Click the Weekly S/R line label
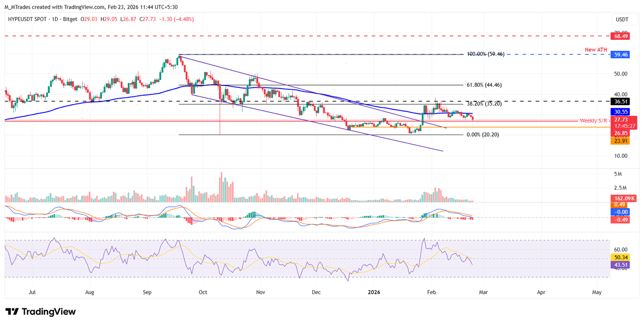This screenshot has width=644, height=325. pyautogui.click(x=594, y=121)
